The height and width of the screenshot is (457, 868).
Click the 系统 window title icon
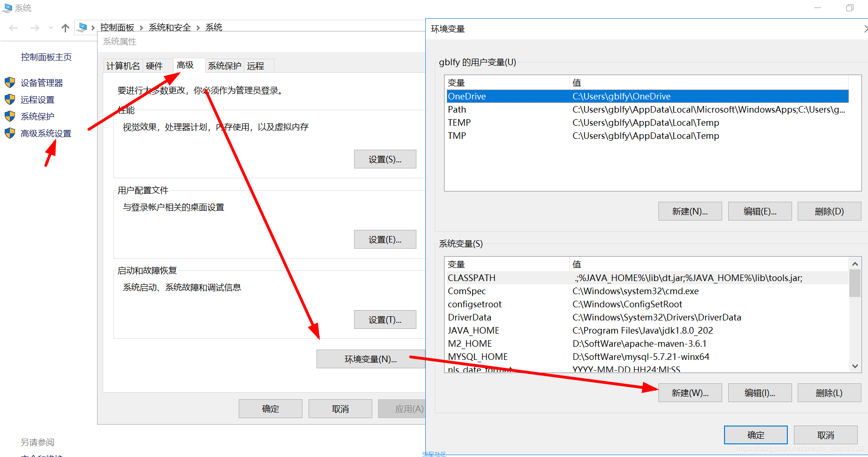7,8
